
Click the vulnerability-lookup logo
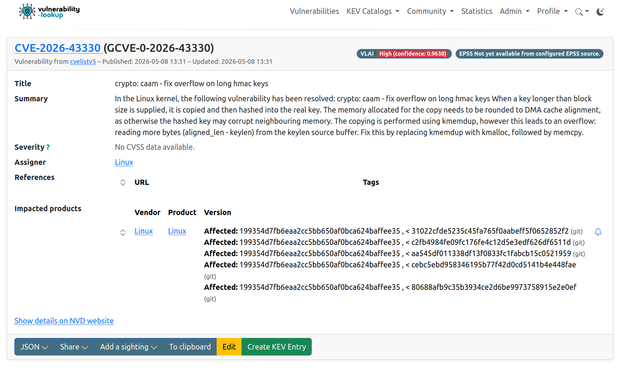50,11
